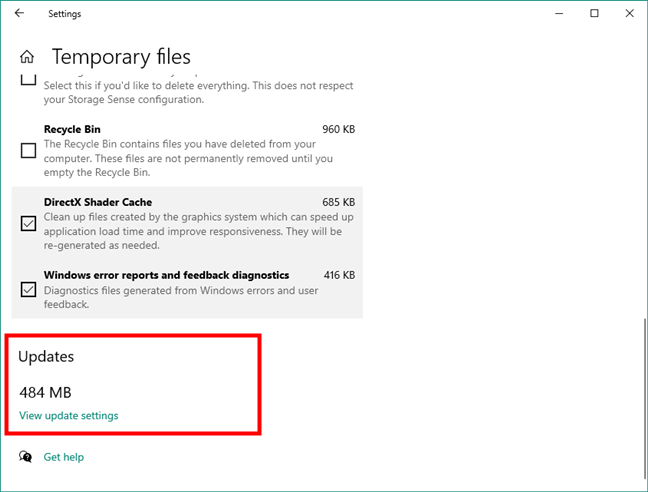Uncheck the DirectX Shader Cache checkbox
Image resolution: width=648 pixels, height=492 pixels.
[28, 223]
